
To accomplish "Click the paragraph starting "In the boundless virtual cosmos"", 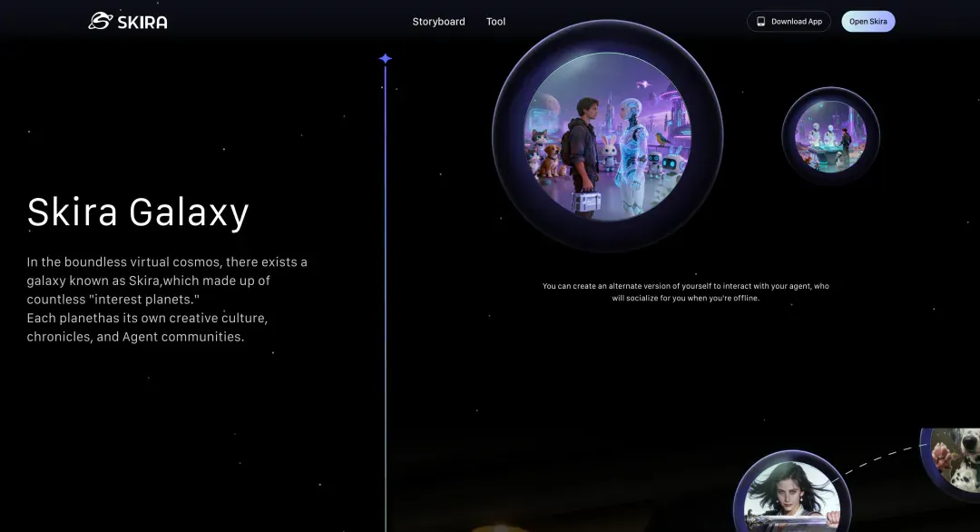I will 167,299.
